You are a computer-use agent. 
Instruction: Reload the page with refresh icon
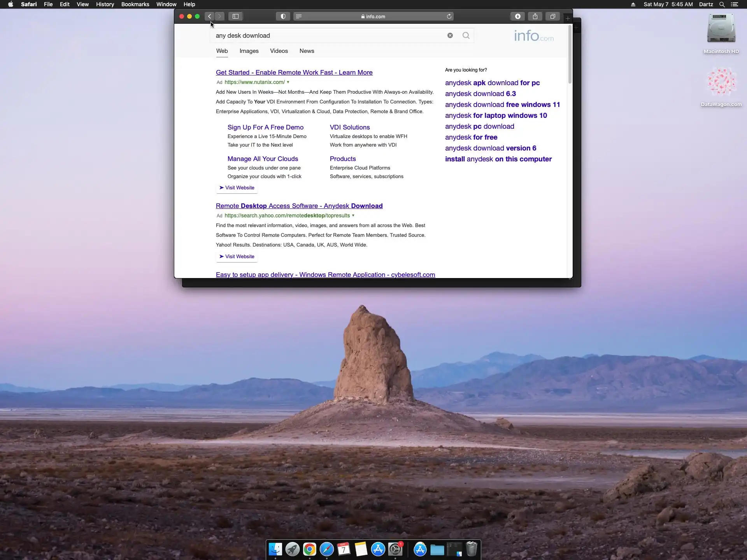[x=449, y=16]
